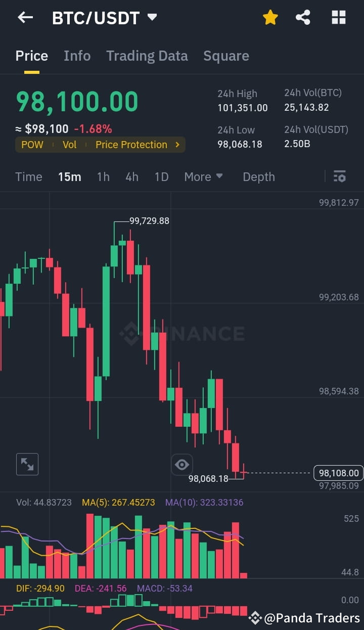Click the eye icon on the chart
364x630 pixels.
pyautogui.click(x=182, y=464)
